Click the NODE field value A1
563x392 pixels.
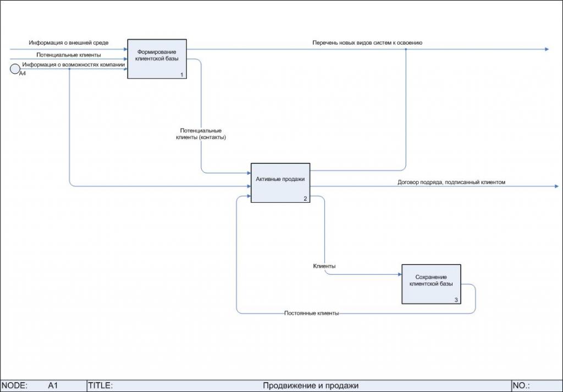point(53,386)
